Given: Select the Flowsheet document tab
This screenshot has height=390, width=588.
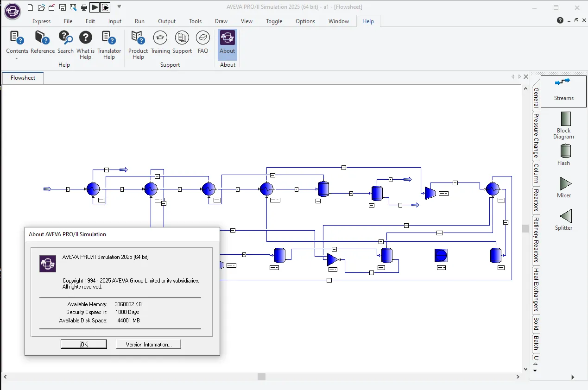Looking at the screenshot, I should [x=23, y=78].
